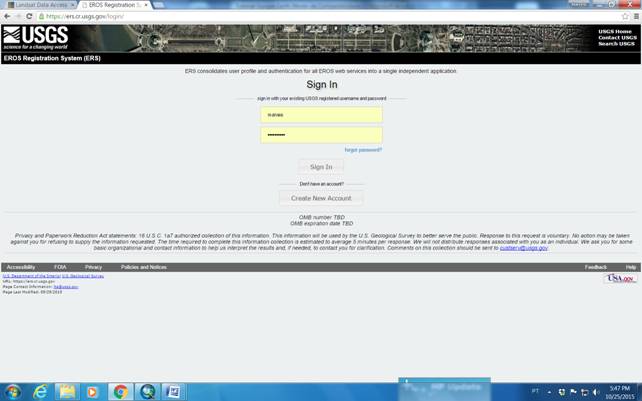642x401 pixels.
Task: Close the EROS Registration tab
Action: click(x=146, y=5)
